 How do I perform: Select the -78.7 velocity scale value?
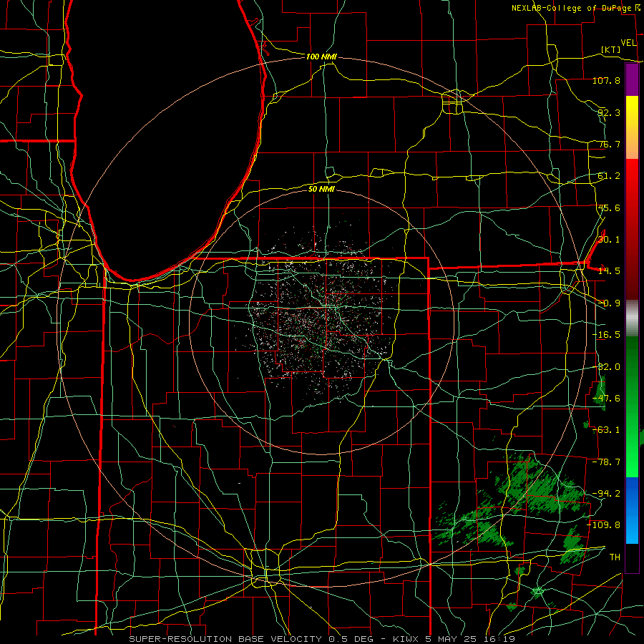606,462
